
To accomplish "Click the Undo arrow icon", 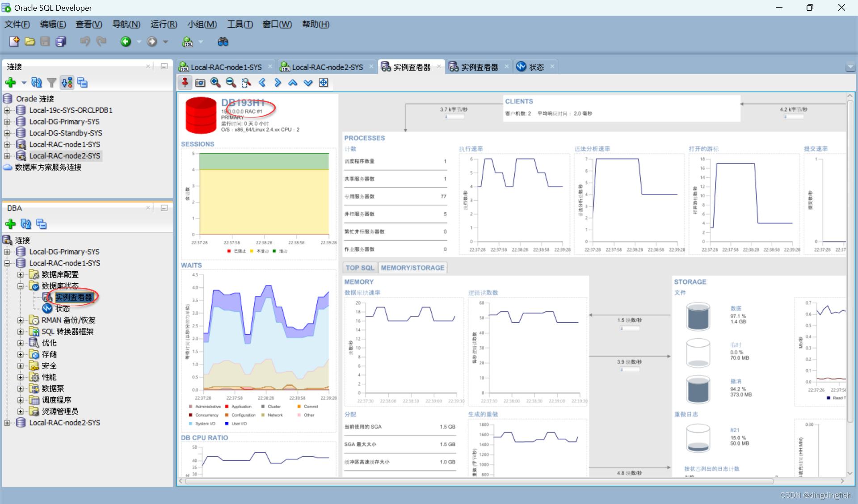I will pos(85,42).
